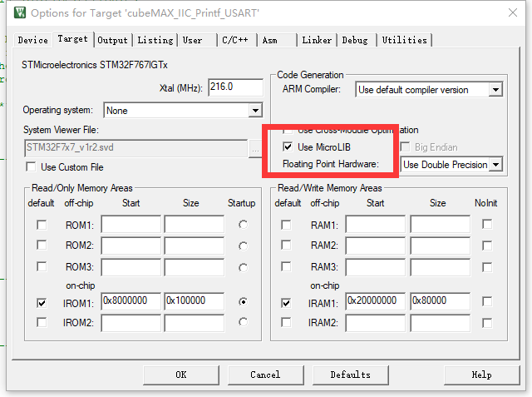Viewport: 532px width, 397px height.
Task: Click the IROM2 Start field
Action: pyautogui.click(x=131, y=323)
